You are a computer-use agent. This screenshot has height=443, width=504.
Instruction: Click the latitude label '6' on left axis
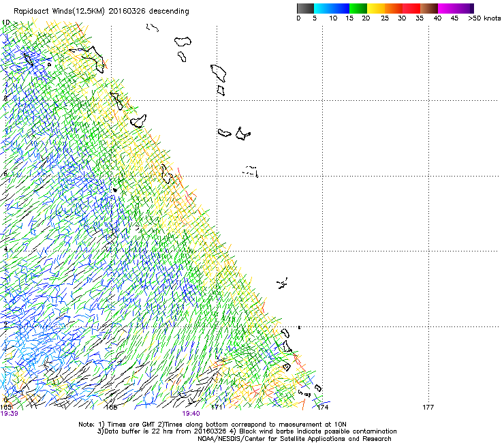coord(5,174)
